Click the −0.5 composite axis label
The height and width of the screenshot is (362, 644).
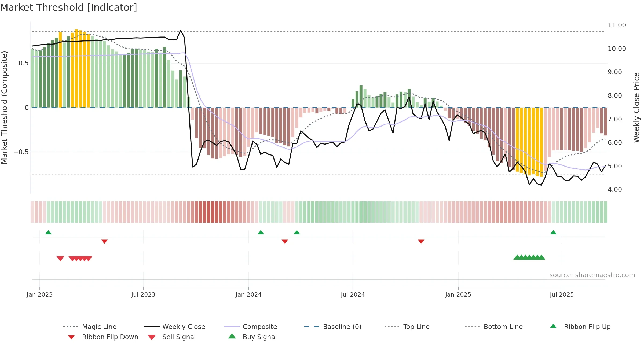pos(21,152)
